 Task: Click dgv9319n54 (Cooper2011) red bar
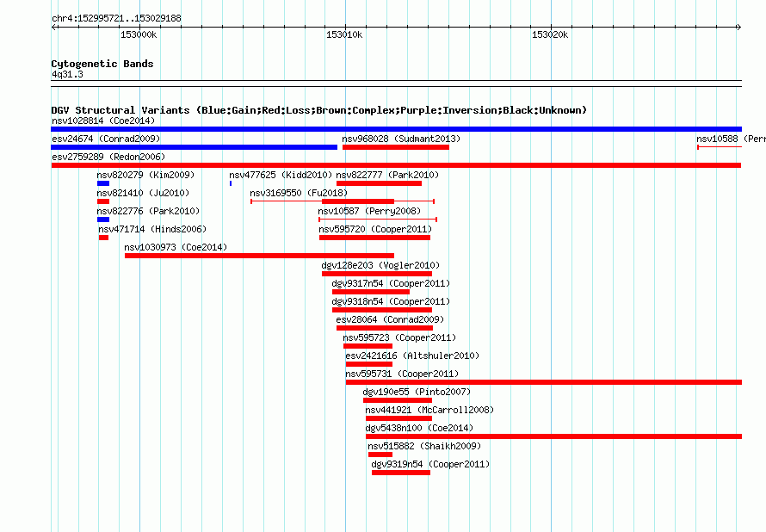coord(401,473)
